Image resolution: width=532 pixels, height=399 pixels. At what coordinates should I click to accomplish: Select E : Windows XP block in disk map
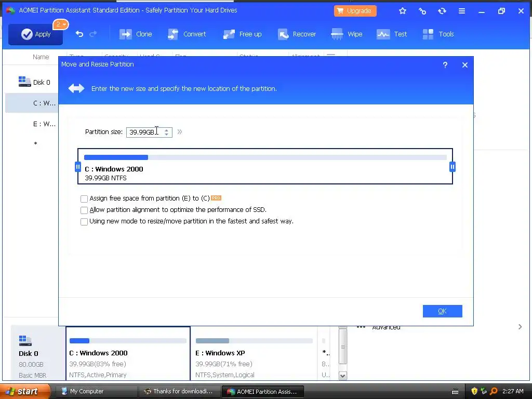point(254,353)
